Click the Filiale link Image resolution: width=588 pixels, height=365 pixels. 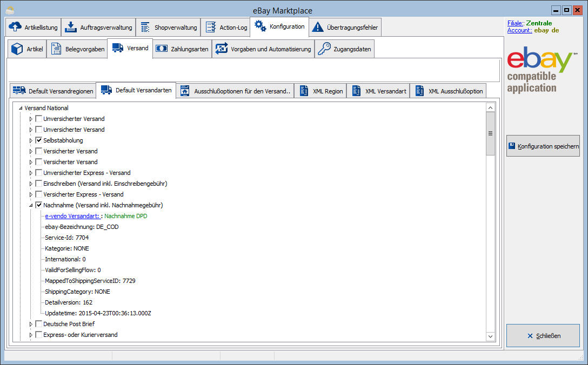(516, 23)
